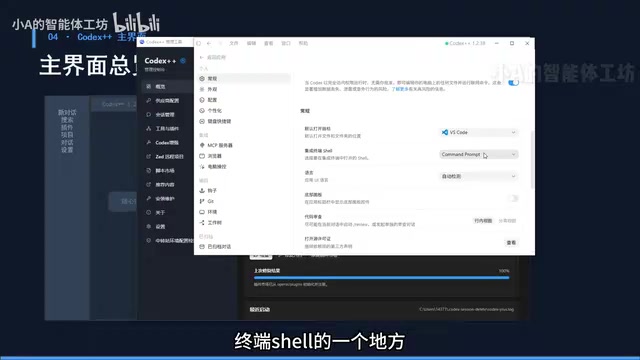Select 分屏视图 code review mode
This screenshot has height=360, width=640.
coord(507,221)
